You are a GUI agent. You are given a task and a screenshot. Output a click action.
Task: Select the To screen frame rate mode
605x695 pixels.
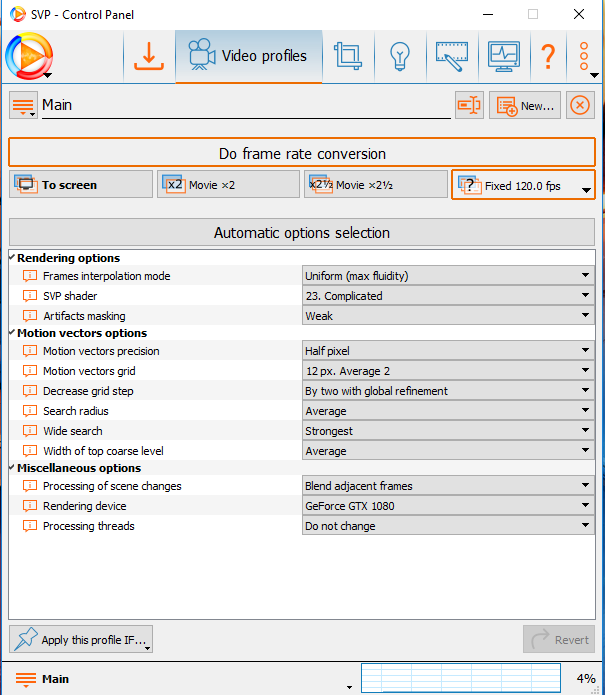pyautogui.click(x=68, y=185)
